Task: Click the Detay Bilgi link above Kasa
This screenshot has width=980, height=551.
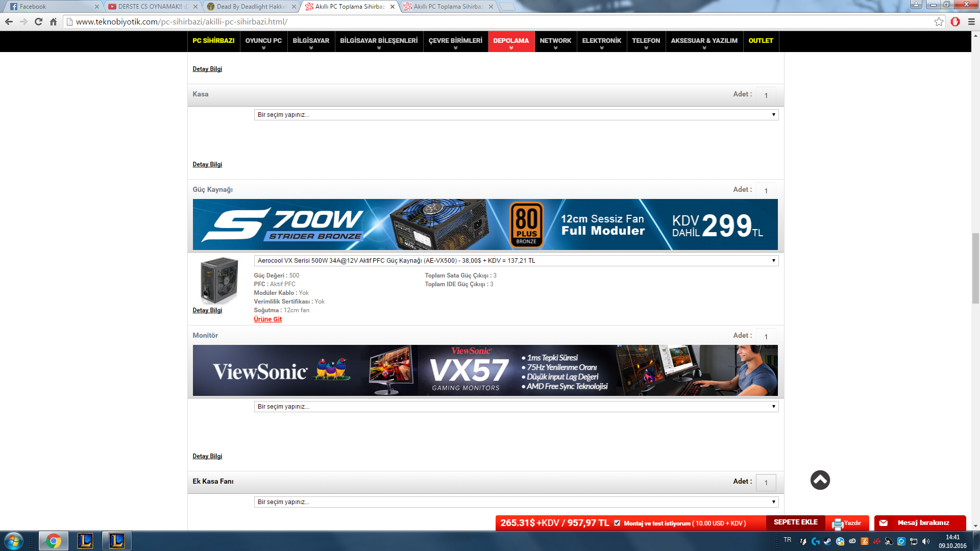Action: [207, 69]
